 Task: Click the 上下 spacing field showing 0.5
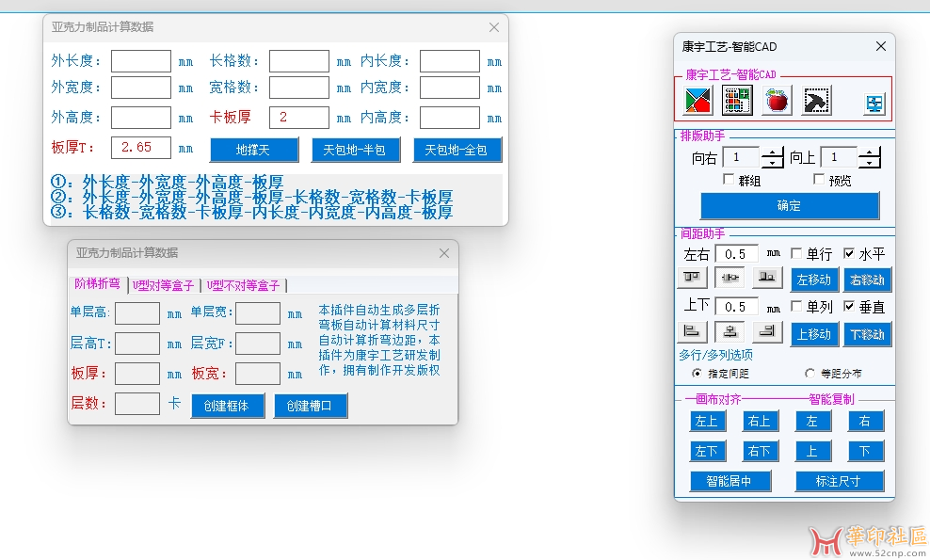point(737,306)
